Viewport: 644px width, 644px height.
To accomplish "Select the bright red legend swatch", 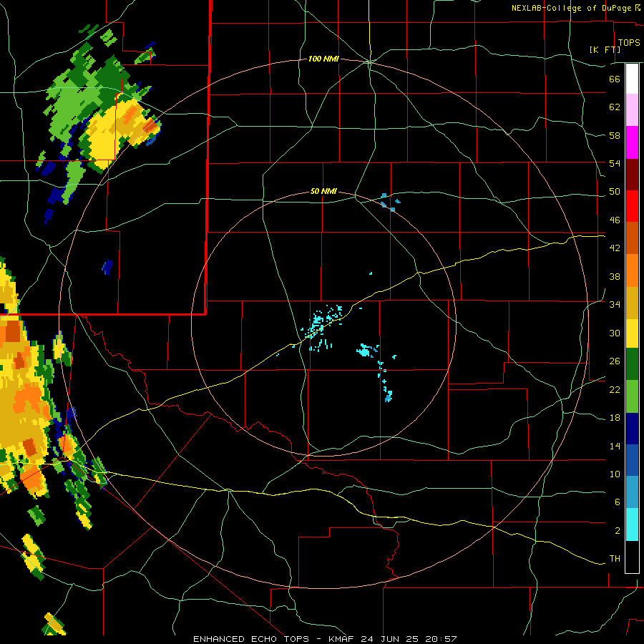I will pos(632,206).
